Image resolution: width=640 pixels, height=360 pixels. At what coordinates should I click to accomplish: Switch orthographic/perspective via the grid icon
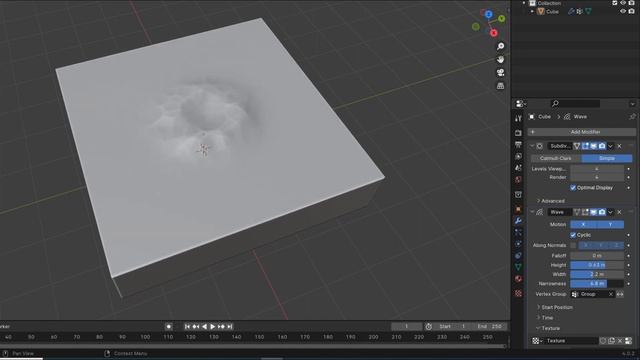coord(500,86)
